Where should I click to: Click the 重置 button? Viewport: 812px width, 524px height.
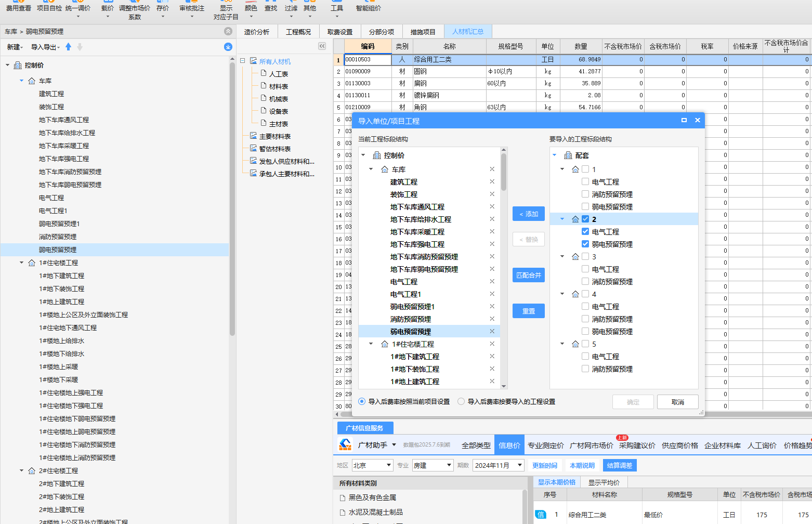point(529,311)
